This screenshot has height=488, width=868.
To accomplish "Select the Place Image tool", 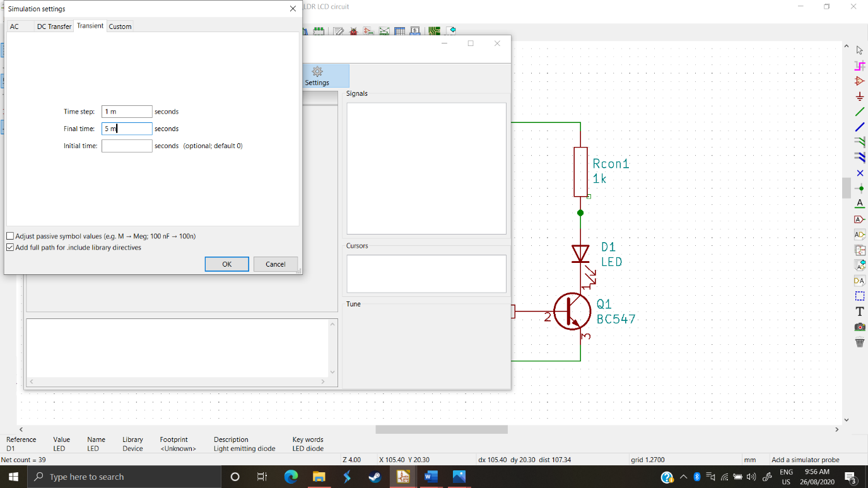I will (x=859, y=327).
